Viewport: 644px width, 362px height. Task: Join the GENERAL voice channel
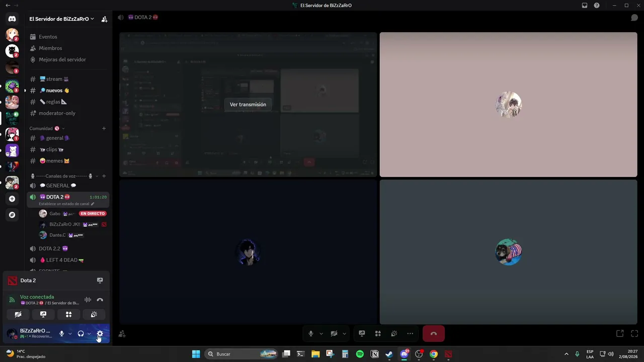[x=68, y=186]
